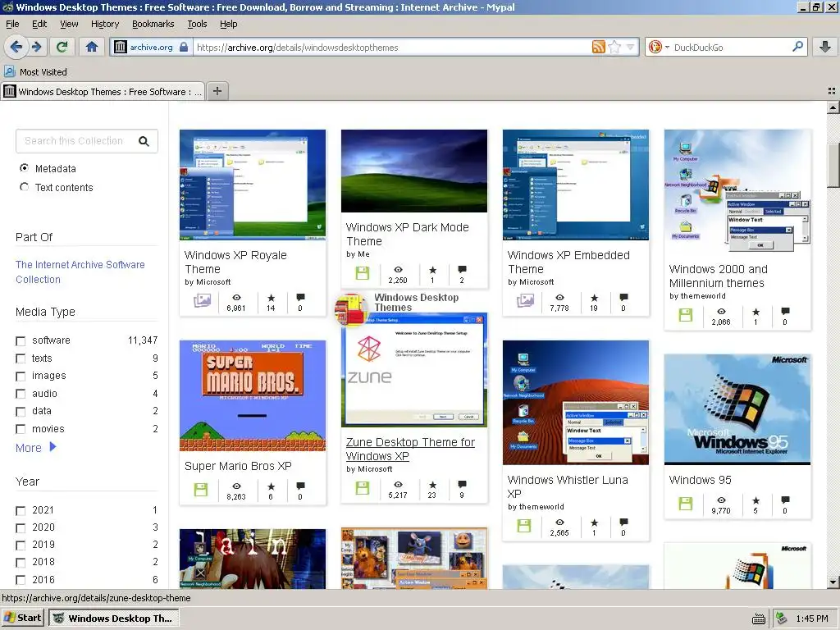840x630 pixels.
Task: Check the movies media type box
Action: pos(21,429)
